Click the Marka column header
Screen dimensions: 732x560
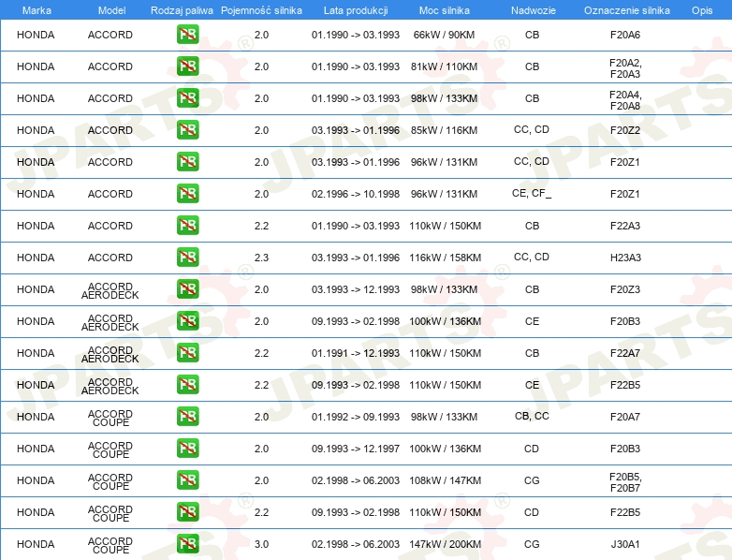click(x=37, y=10)
